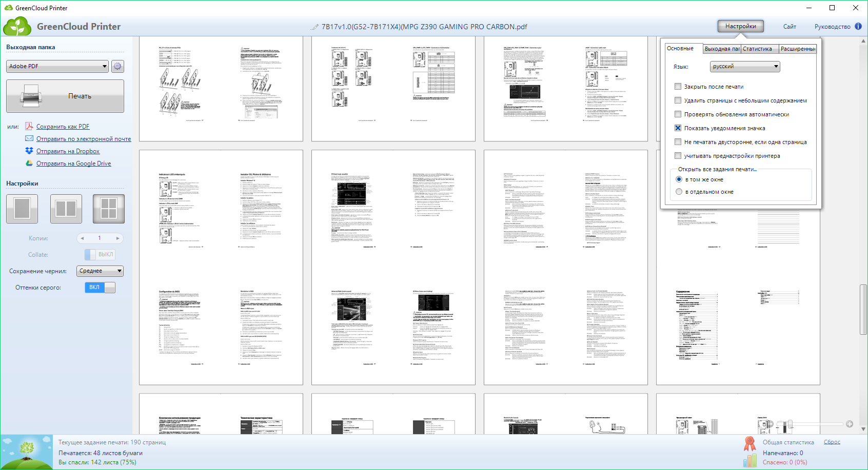Screen dimensions: 868x470
Task: Click the PDF icon beside Сохранить как PDF
Action: (29, 127)
